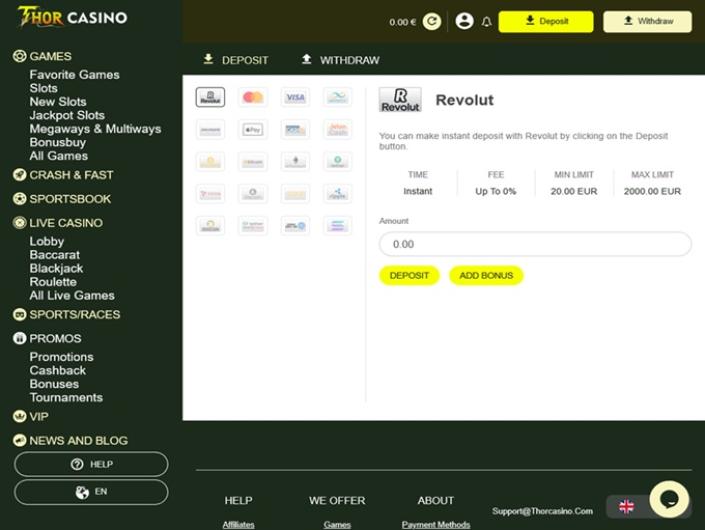Open the EN language selector in sidebar
Image resolution: width=705 pixels, height=530 pixels.
coord(91,492)
